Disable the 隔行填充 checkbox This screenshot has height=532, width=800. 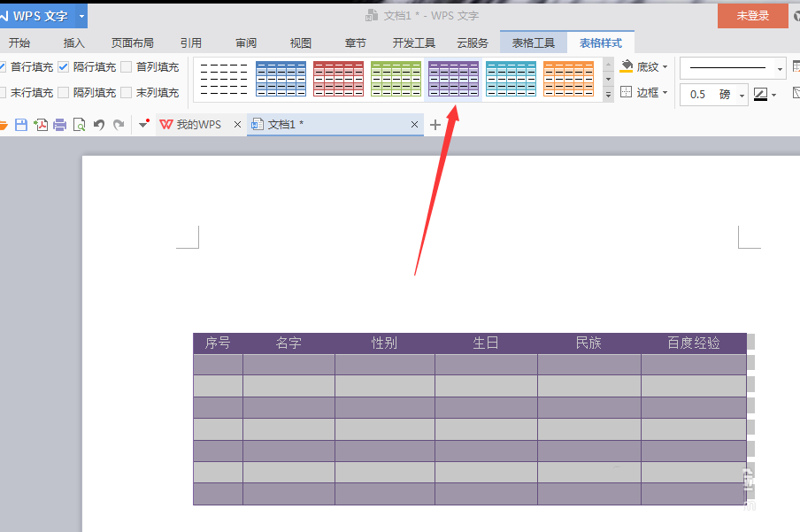pyautogui.click(x=63, y=66)
